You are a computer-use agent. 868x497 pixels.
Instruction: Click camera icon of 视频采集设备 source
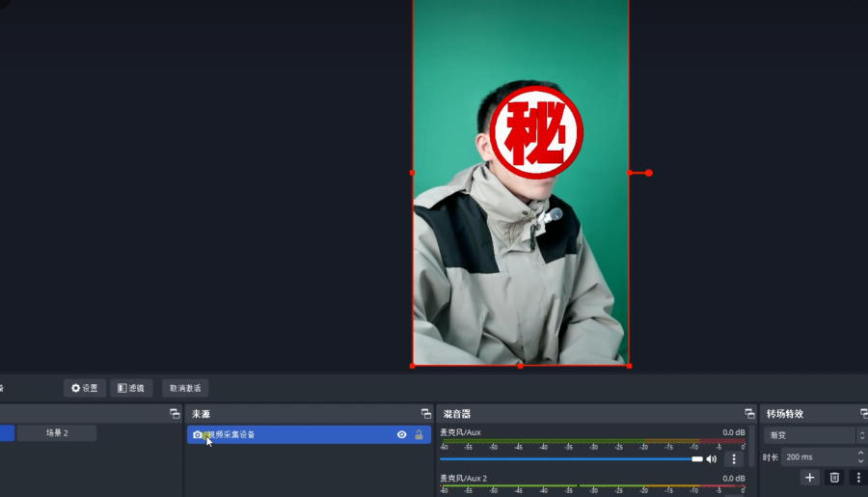[197, 435]
